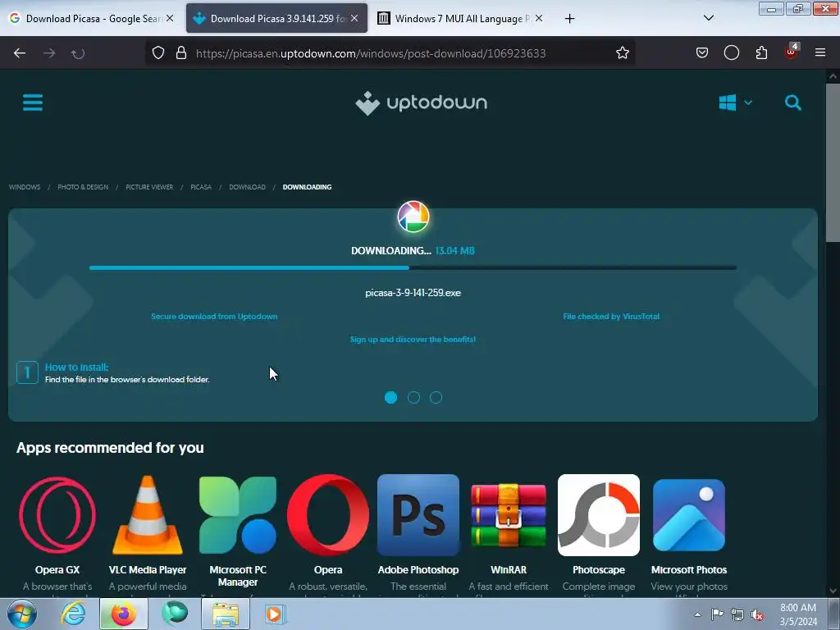The width and height of the screenshot is (840, 630).
Task: Select the third install step dot
Action: pyautogui.click(x=436, y=398)
